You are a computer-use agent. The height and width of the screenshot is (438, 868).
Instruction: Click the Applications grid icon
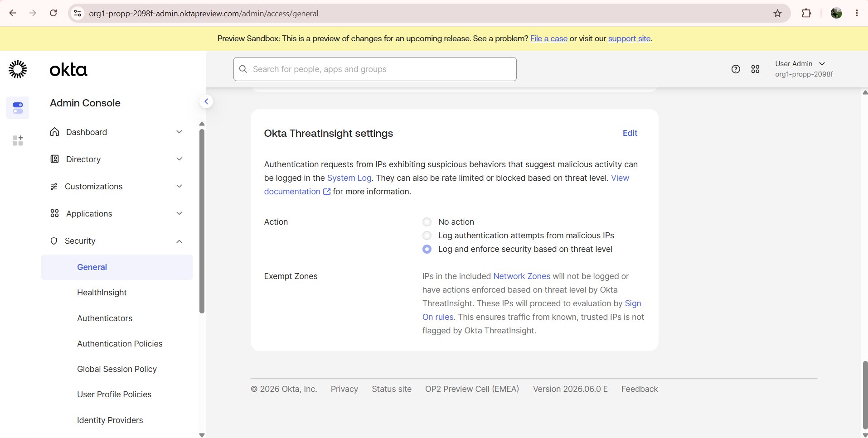(54, 213)
